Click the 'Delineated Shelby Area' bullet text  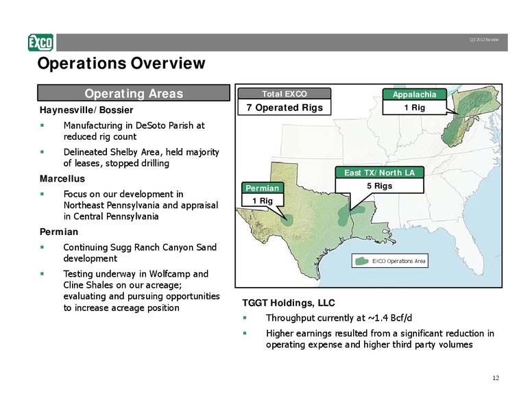141,158
